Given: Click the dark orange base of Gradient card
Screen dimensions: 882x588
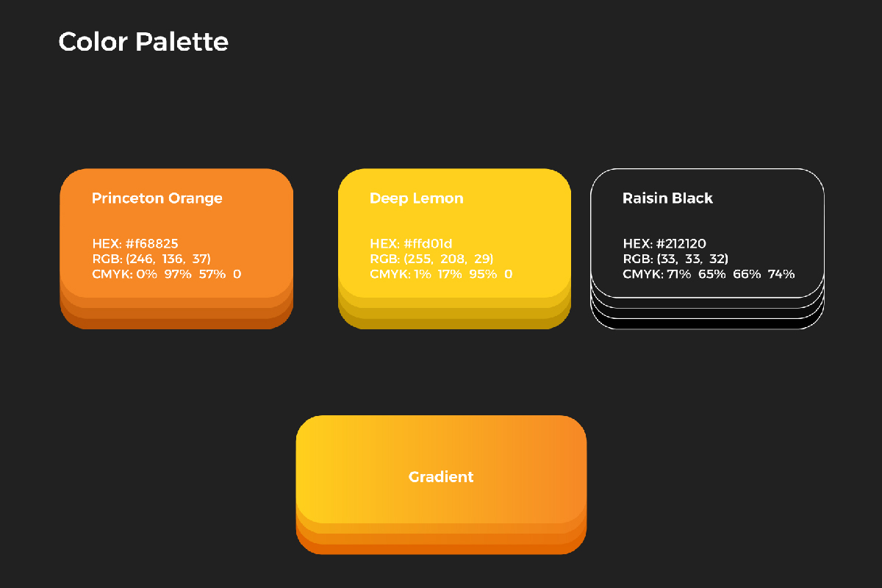Looking at the screenshot, I should (x=441, y=549).
